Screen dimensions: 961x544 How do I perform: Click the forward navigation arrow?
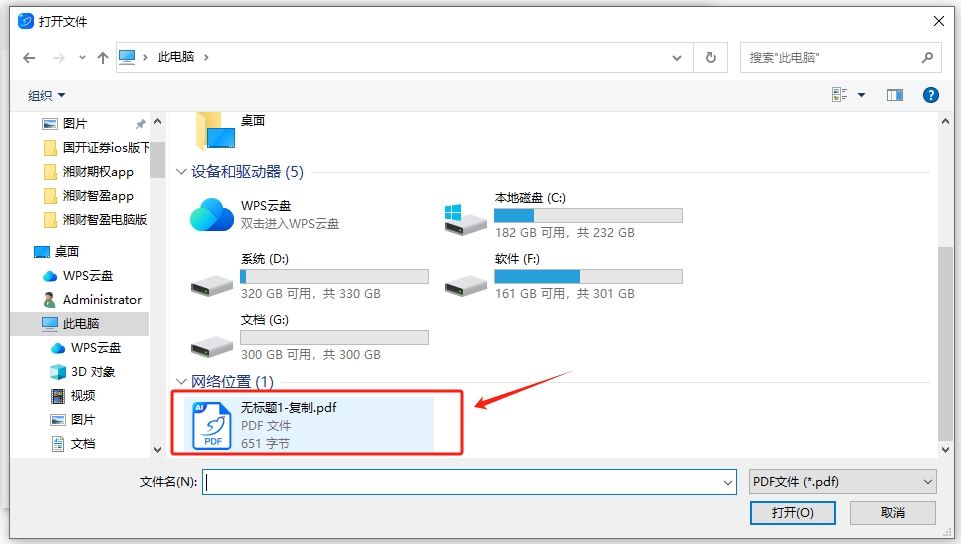[x=59, y=58]
